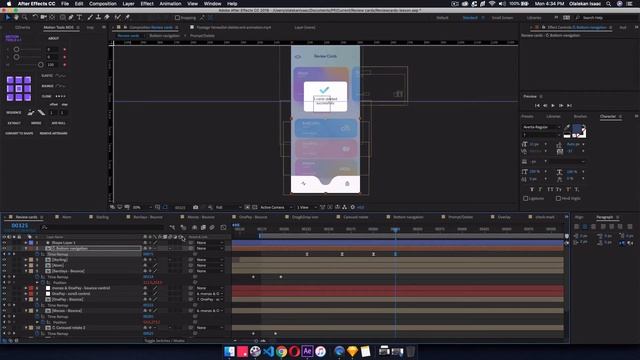Enable the Hindi Digits checkbox
640x360 pixels.
558,198
